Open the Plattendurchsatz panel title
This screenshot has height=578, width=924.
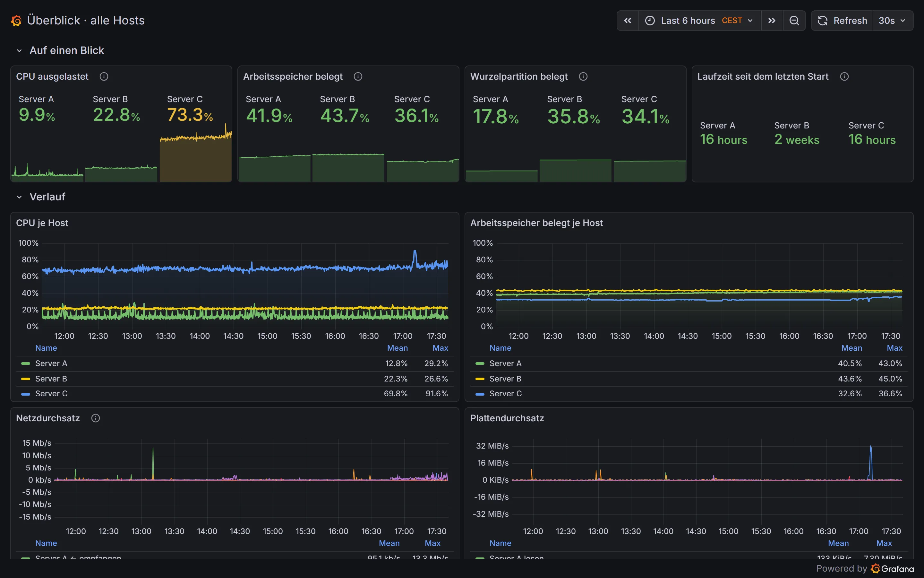tap(507, 418)
